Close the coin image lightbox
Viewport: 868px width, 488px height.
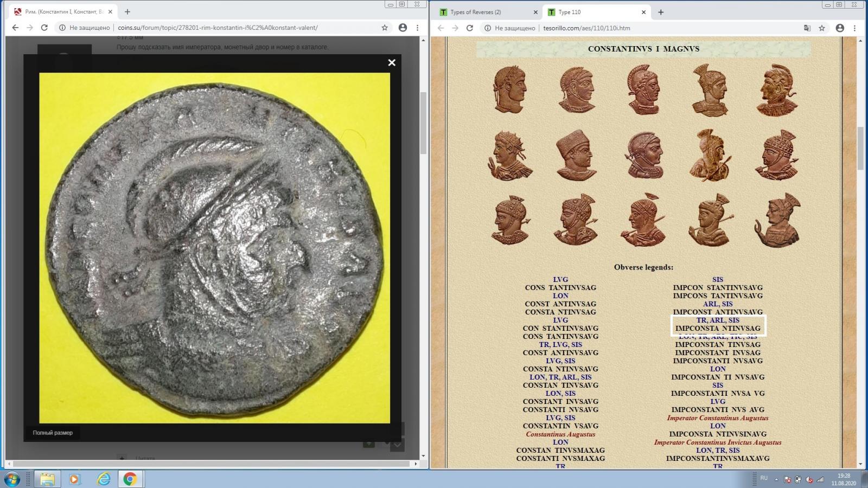tap(392, 62)
